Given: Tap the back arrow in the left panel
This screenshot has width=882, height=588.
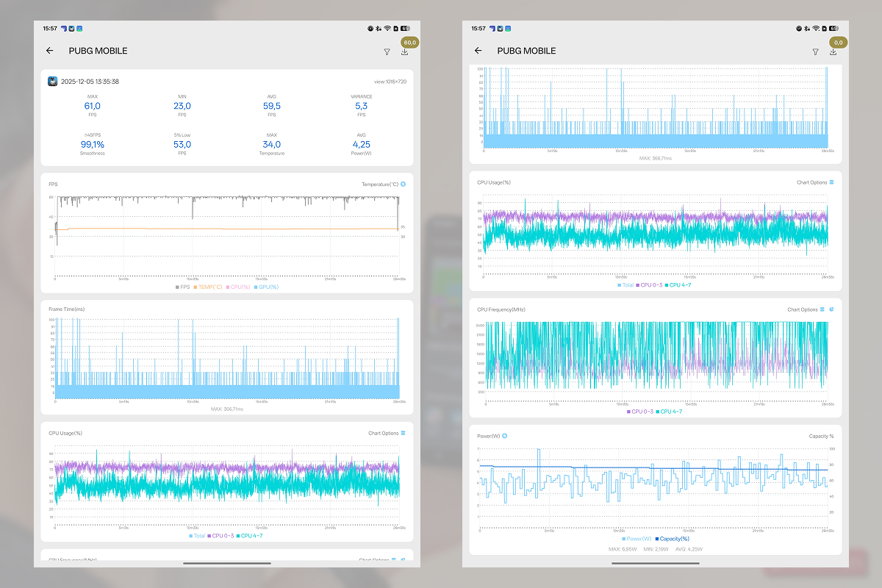Looking at the screenshot, I should pyautogui.click(x=50, y=51).
